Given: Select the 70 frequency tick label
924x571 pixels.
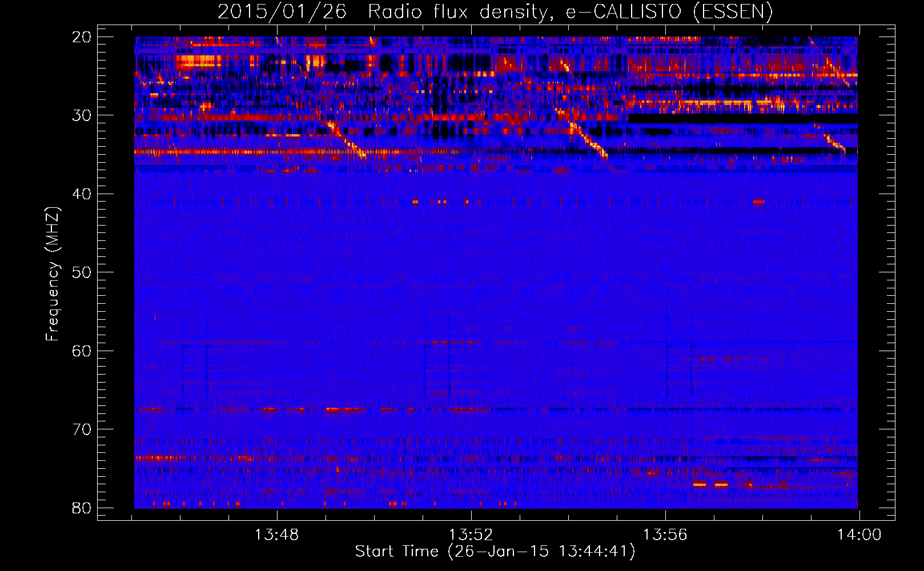Looking at the screenshot, I should tap(82, 429).
